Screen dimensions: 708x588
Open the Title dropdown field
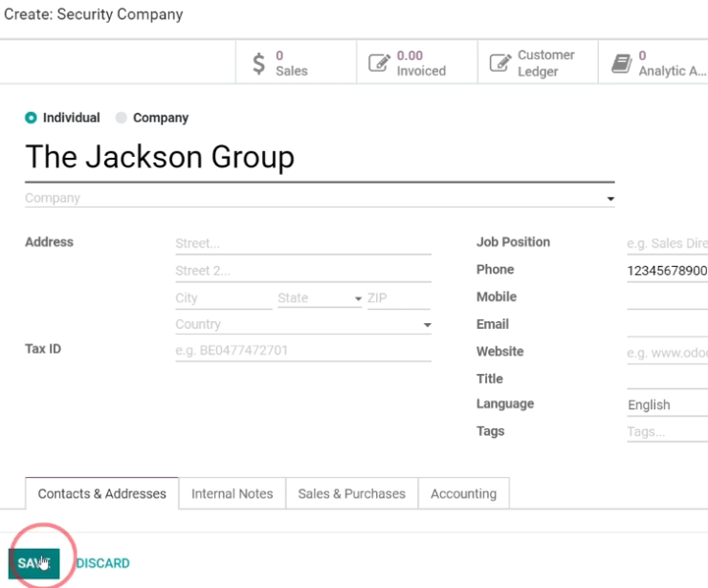point(668,379)
